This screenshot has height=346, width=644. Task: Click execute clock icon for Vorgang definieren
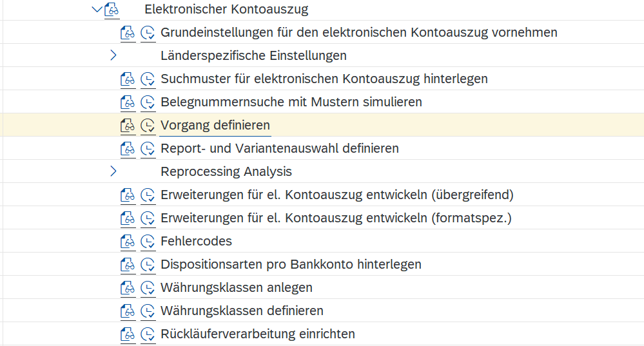click(x=148, y=125)
